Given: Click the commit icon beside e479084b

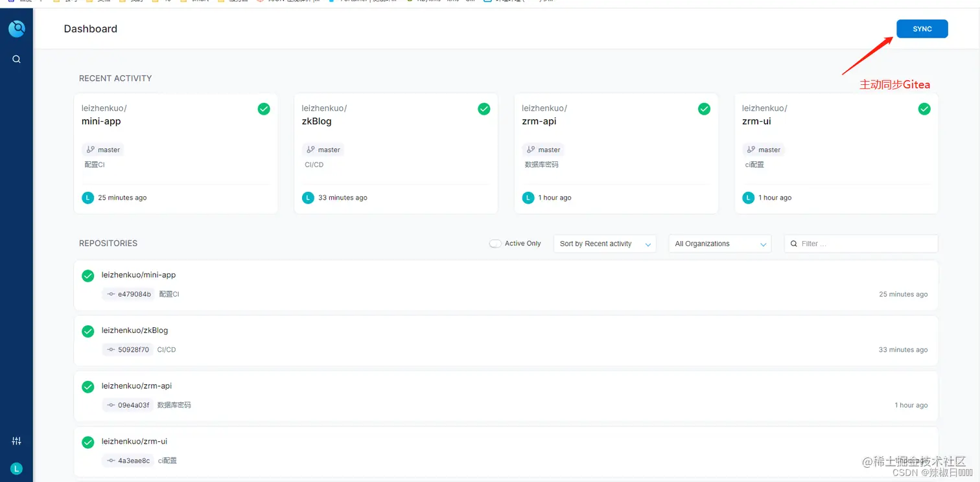Looking at the screenshot, I should pos(111,294).
